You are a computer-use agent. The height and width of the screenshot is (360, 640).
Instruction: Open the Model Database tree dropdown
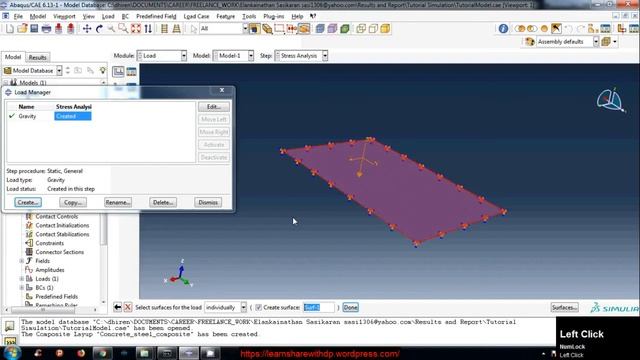33,71
